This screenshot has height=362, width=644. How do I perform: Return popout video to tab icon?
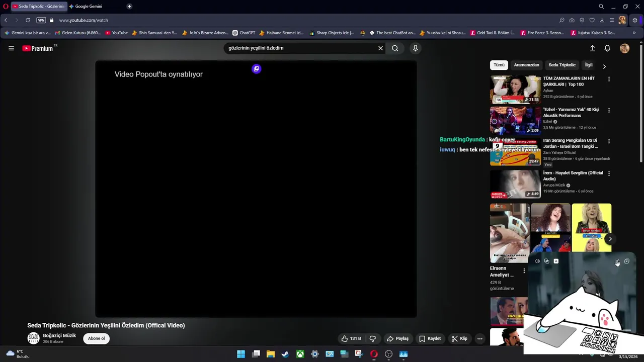click(x=256, y=69)
